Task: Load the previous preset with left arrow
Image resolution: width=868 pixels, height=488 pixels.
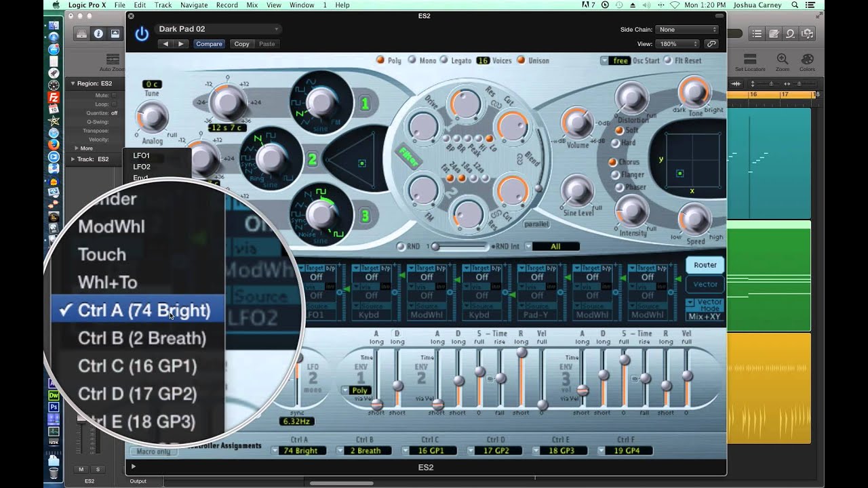Action: tap(166, 44)
